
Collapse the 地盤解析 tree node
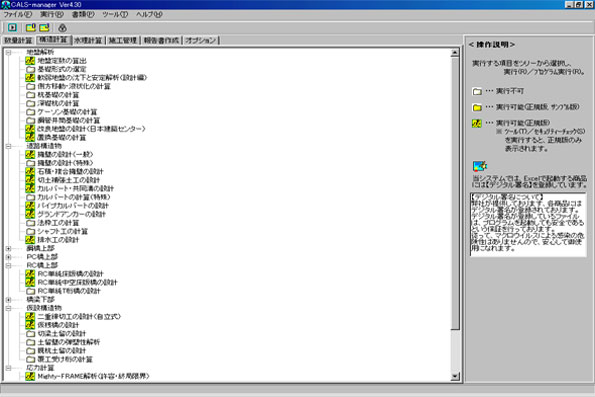pos(8,52)
